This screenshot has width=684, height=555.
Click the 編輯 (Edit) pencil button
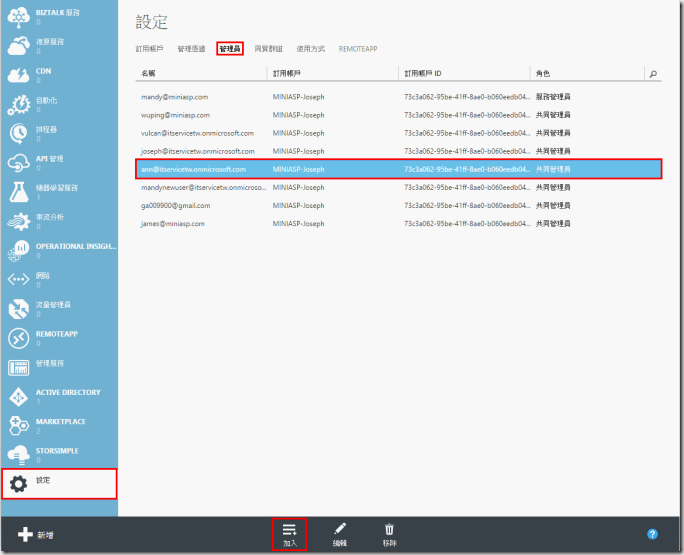[x=340, y=534]
